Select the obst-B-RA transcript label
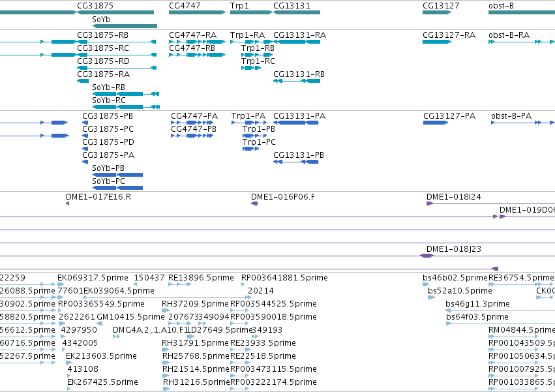This screenshot has height=392, width=555. tap(509, 35)
